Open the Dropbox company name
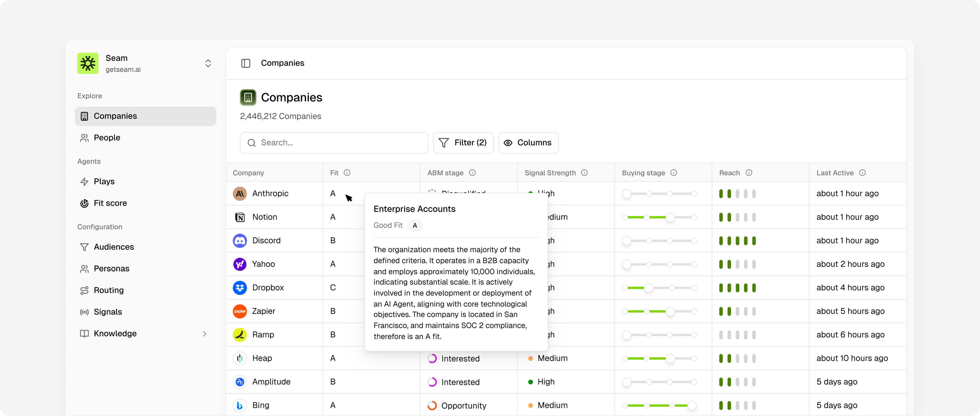 (x=268, y=288)
